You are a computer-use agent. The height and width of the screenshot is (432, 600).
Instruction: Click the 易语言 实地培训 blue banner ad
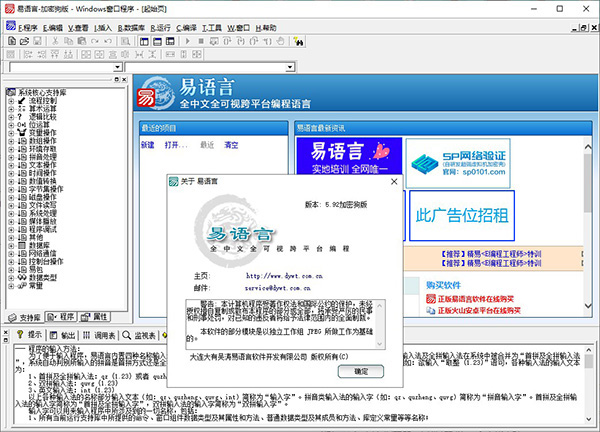[349, 156]
